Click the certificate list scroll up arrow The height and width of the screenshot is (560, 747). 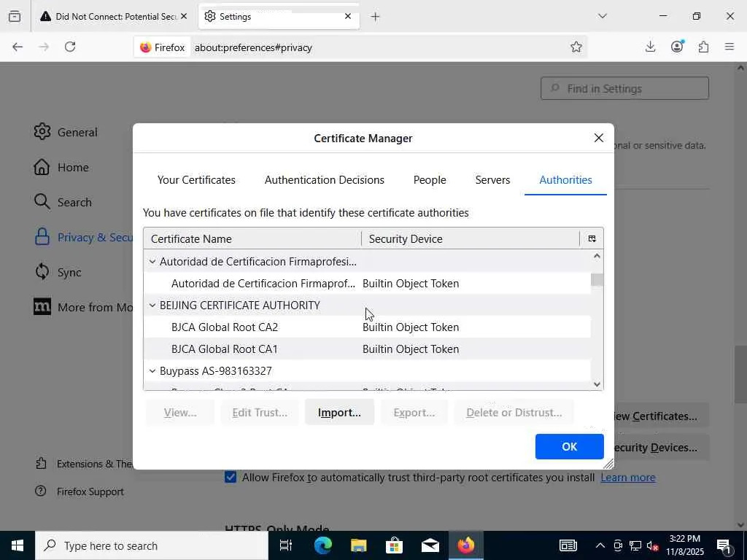[x=597, y=256]
